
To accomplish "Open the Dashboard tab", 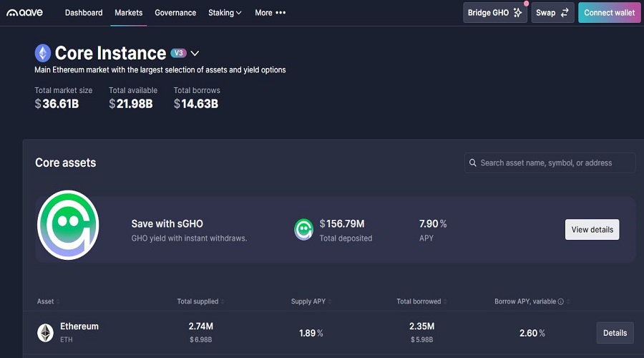I will point(84,13).
